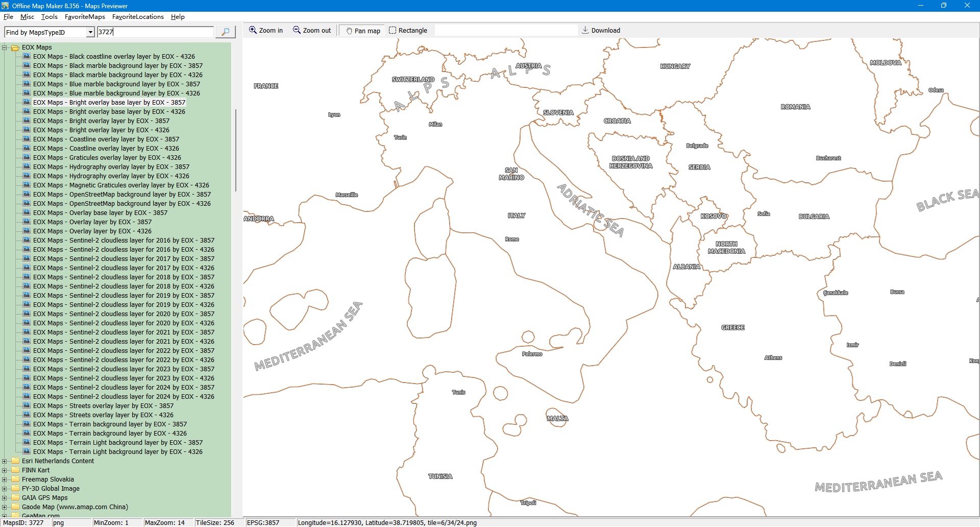Collapse the EOX Maps tree node
Viewport: 980px width, 527px height.
[5, 47]
